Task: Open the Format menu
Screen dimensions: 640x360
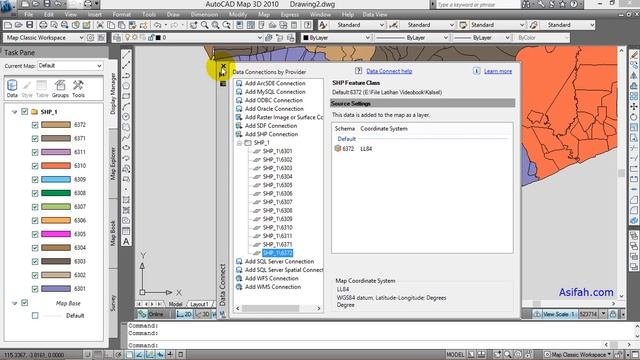Action: (x=122, y=14)
